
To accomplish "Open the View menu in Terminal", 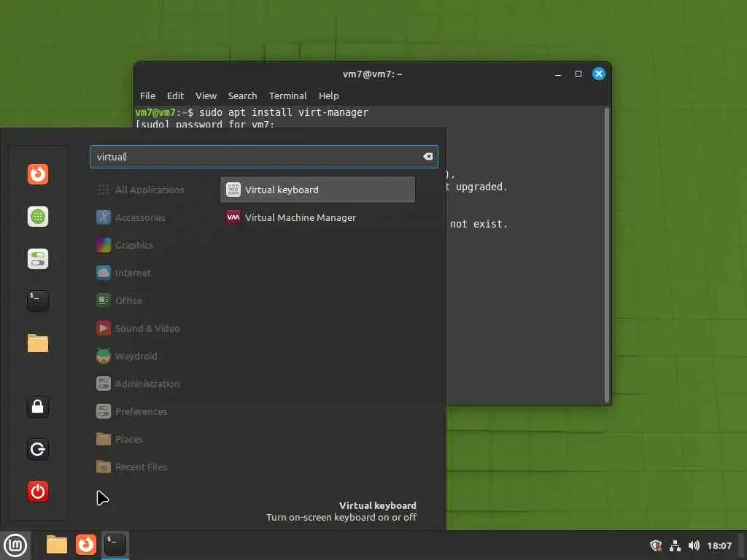I will (x=206, y=96).
